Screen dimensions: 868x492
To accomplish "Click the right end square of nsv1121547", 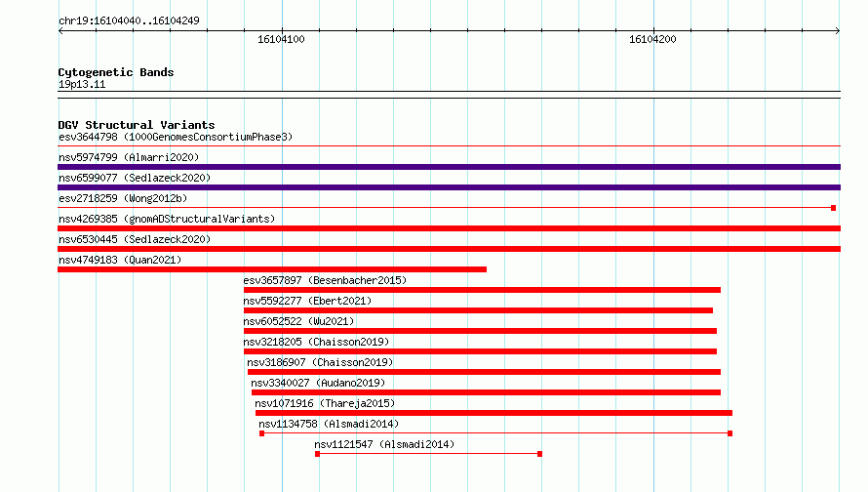I will click(539, 454).
